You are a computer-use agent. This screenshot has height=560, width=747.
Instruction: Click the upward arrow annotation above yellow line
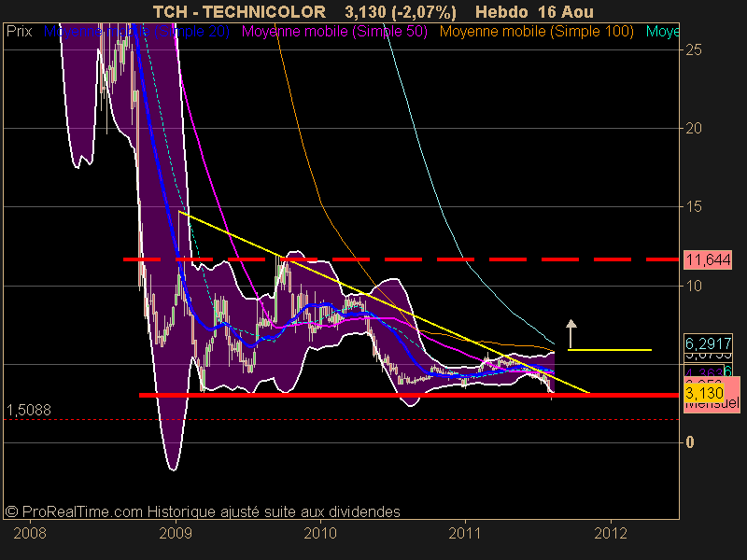coord(571,333)
